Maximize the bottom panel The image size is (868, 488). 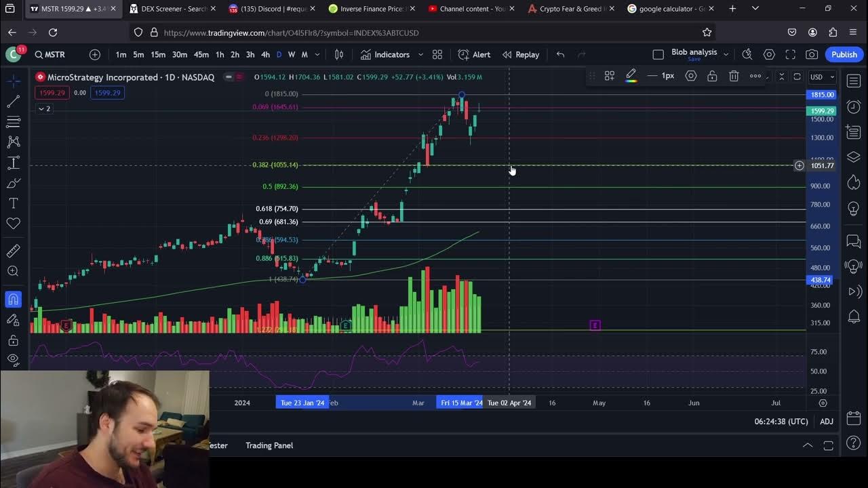828,445
